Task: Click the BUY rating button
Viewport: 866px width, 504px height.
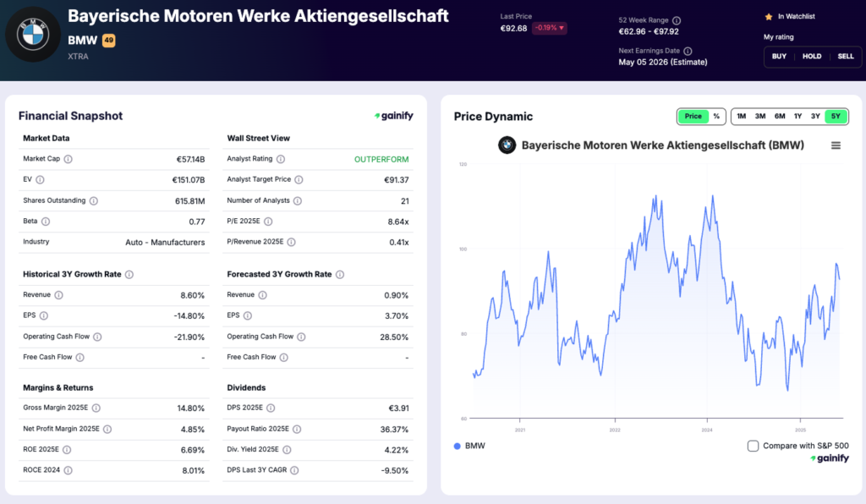Action: click(x=779, y=57)
